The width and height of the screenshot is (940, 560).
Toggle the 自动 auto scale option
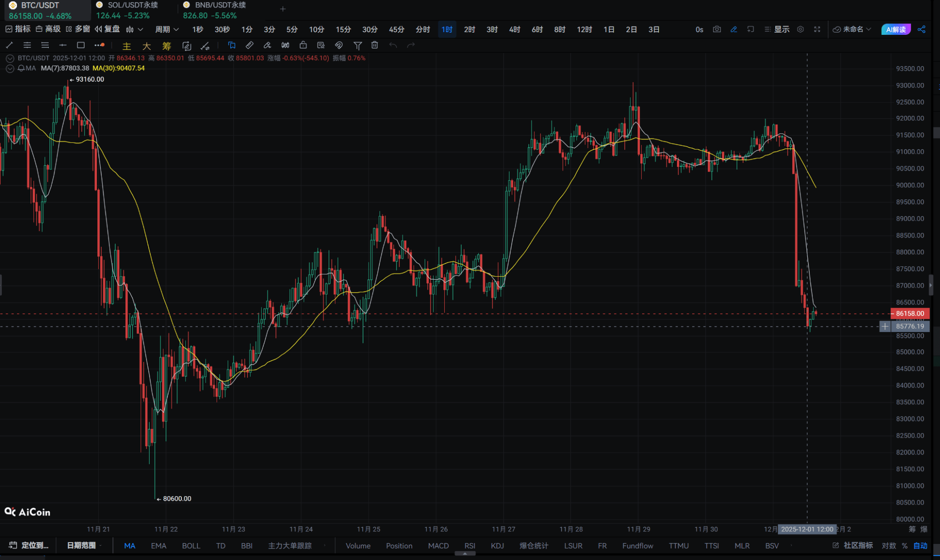(920, 545)
